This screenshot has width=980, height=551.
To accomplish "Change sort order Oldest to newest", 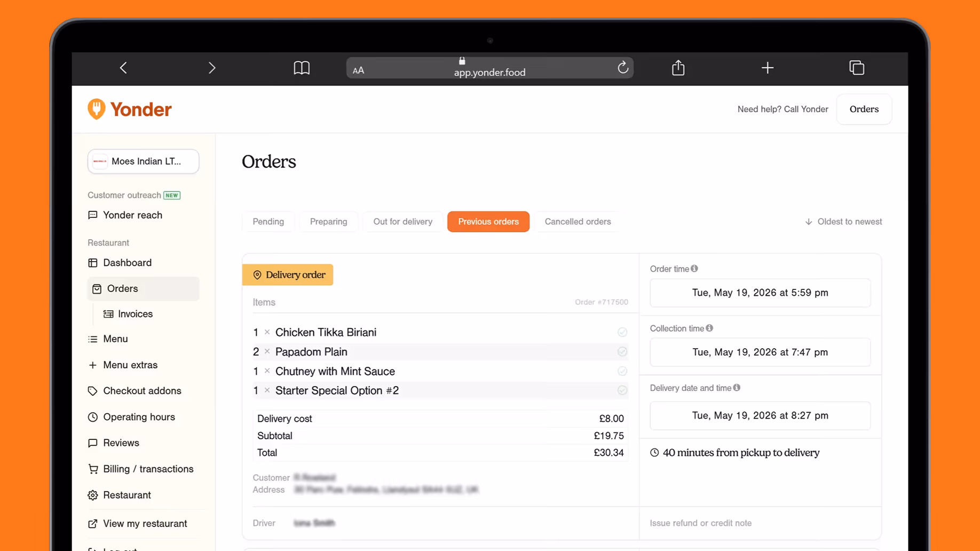I will click(x=843, y=222).
